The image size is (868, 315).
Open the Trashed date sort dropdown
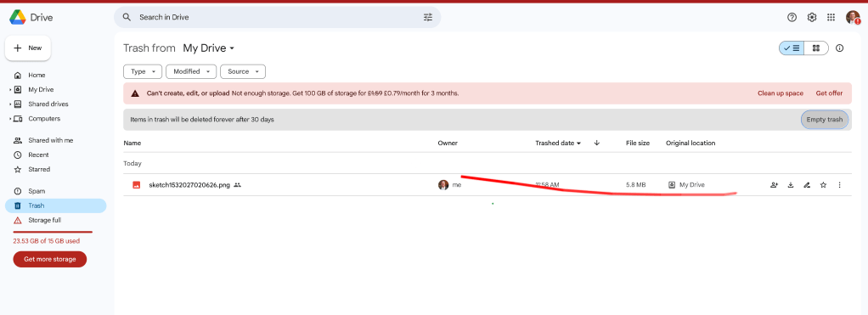point(558,143)
